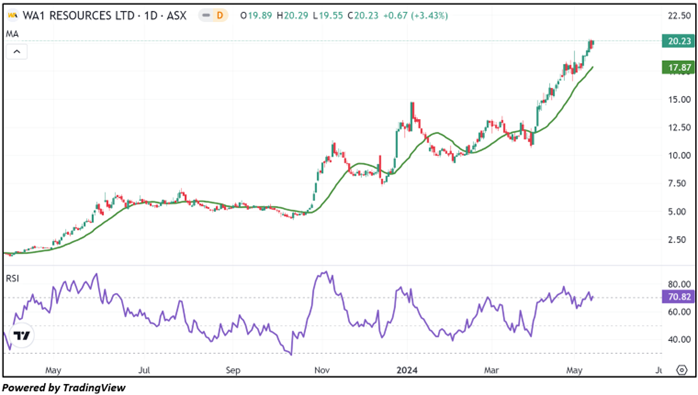The image size is (698, 395).
Task: Click the Mar time axis label
Action: pyautogui.click(x=491, y=370)
